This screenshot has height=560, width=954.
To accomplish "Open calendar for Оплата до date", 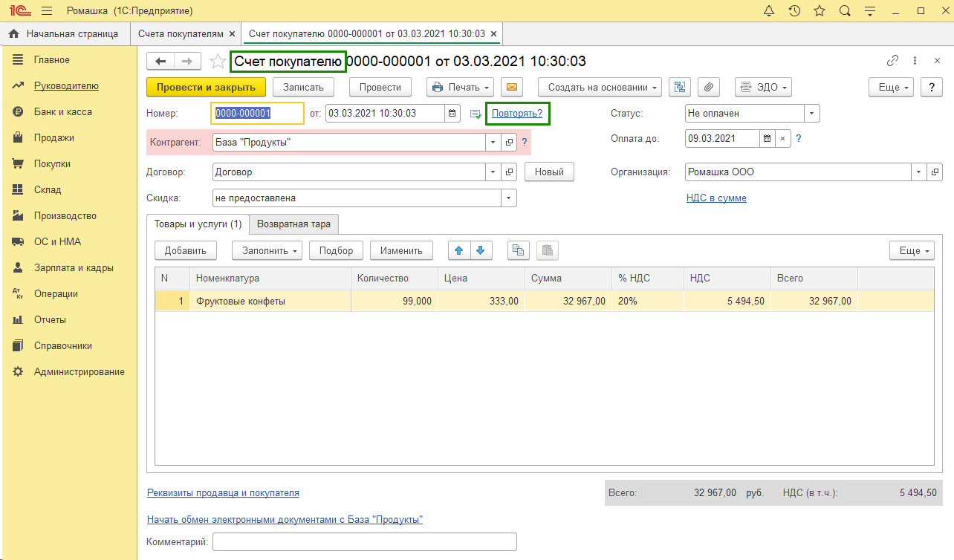I will click(767, 138).
